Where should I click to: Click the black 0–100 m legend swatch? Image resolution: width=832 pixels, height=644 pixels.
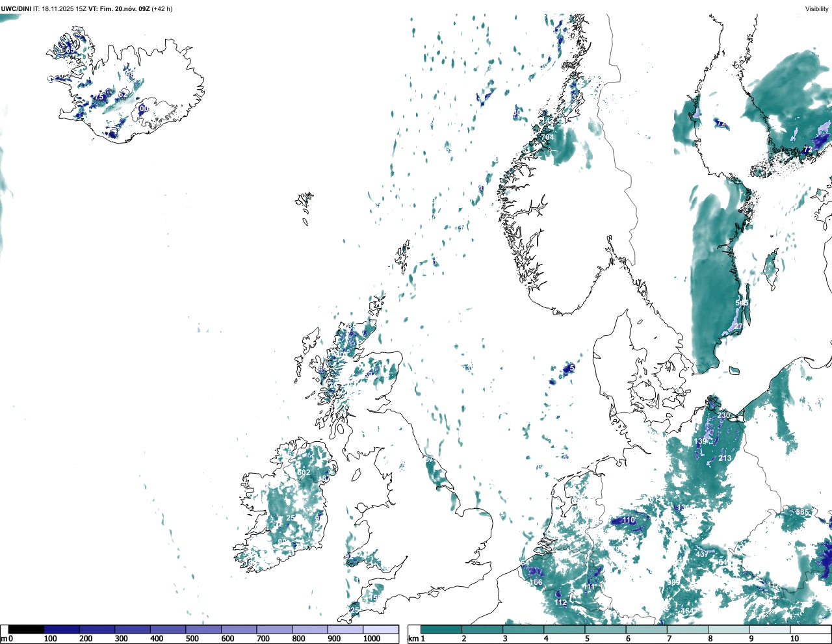[x=26, y=629]
